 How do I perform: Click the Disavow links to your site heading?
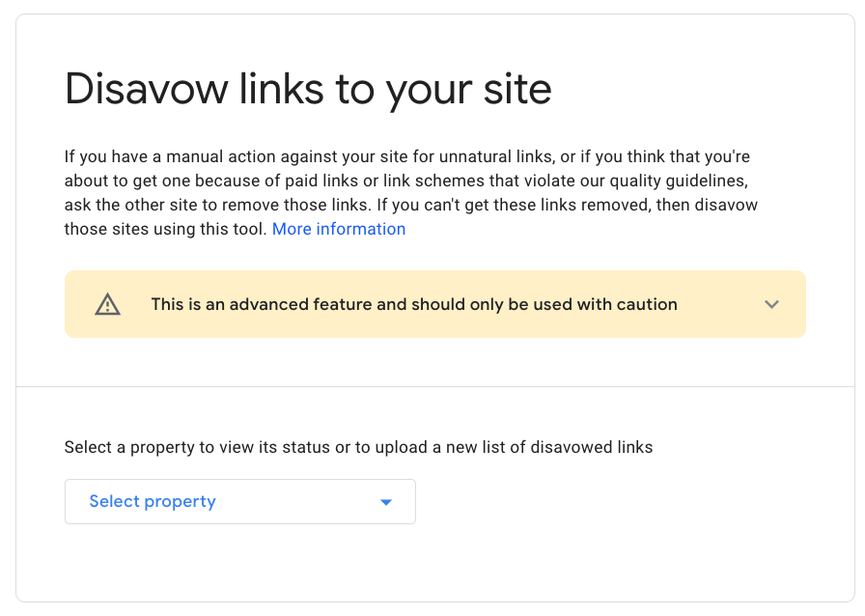coord(307,89)
